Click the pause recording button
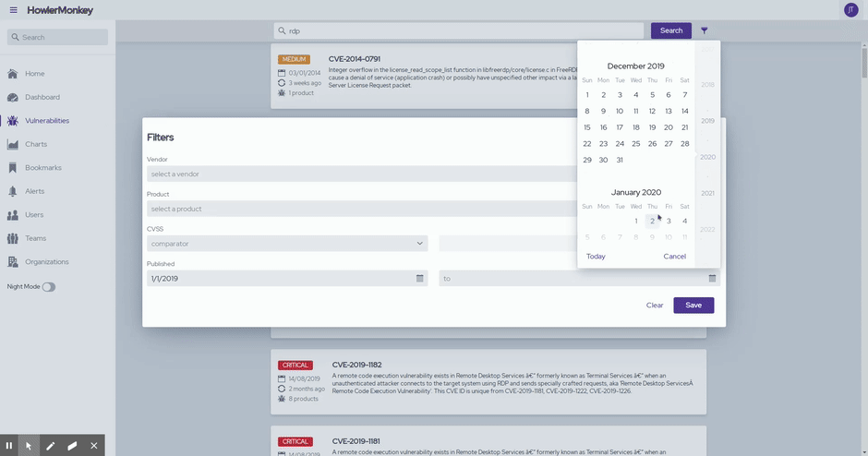 tap(9, 446)
